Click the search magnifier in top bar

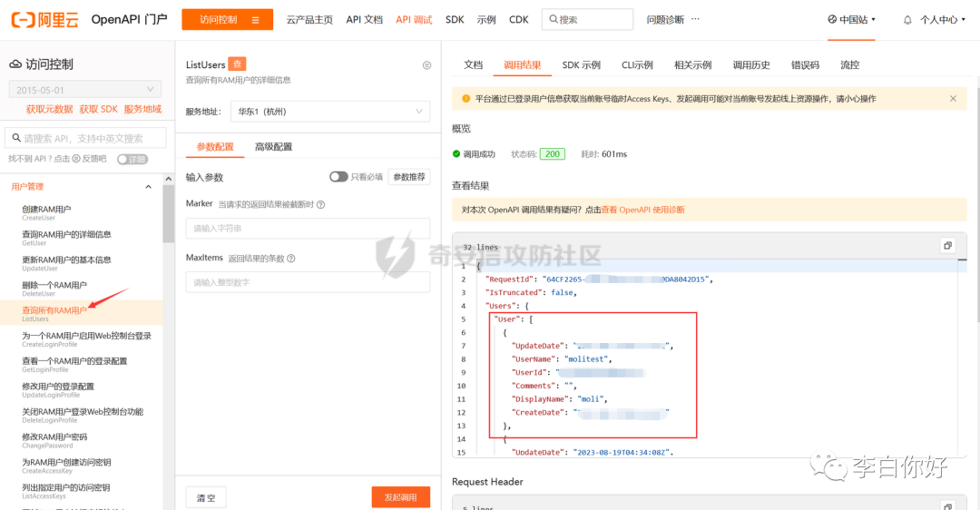[554, 19]
